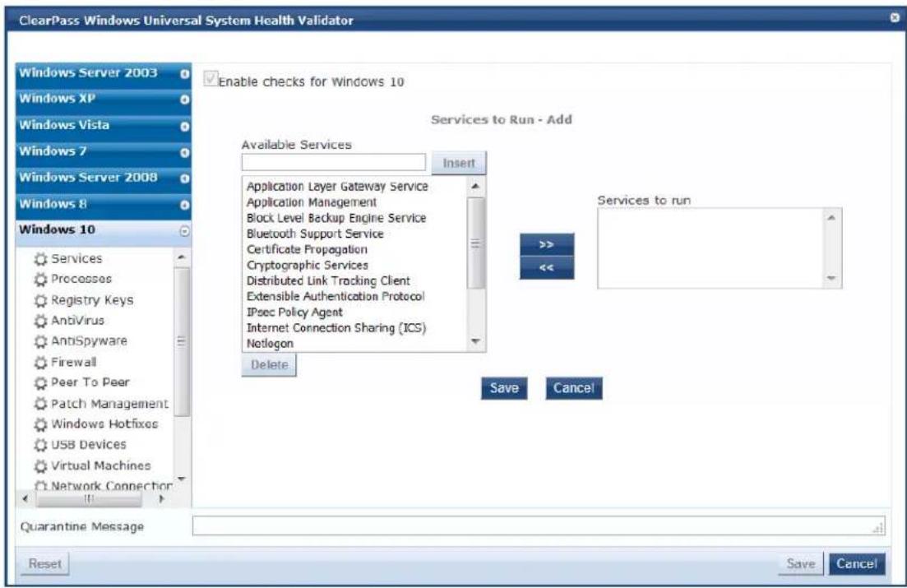907x588 pixels.
Task: Click the bottom-right Cancel button
Action: click(x=857, y=563)
